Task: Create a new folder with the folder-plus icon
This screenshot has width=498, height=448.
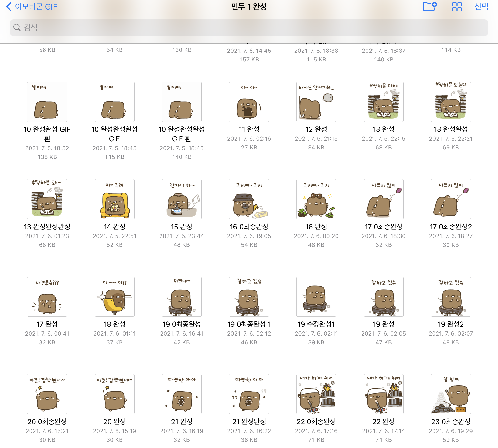Action: point(430,7)
